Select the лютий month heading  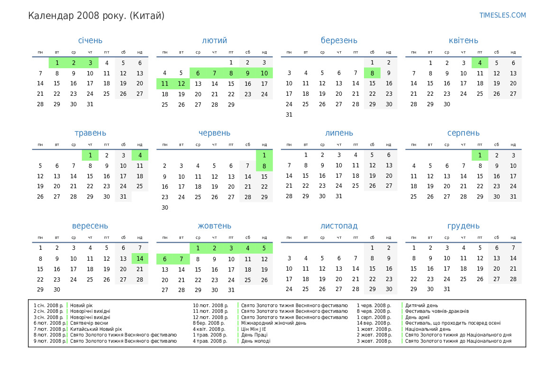[214, 41]
